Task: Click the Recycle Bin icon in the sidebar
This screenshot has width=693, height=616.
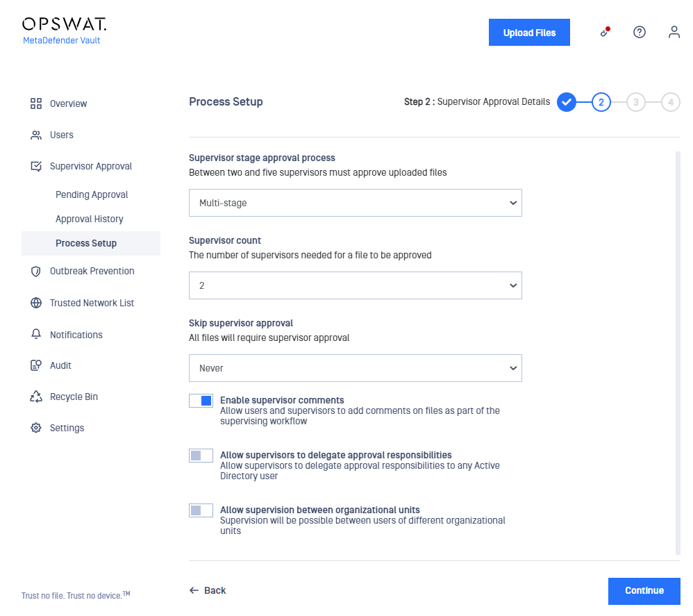Action: click(36, 397)
